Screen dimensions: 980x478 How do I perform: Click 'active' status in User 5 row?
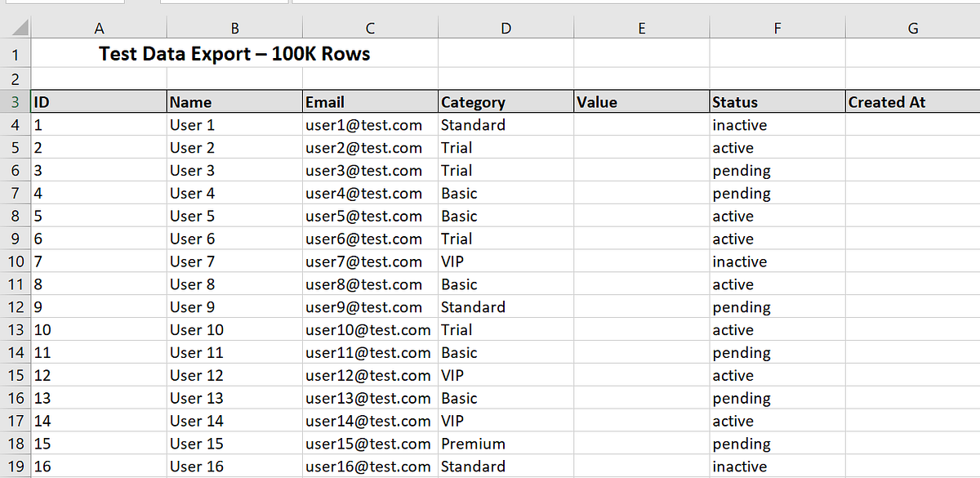[777, 217]
